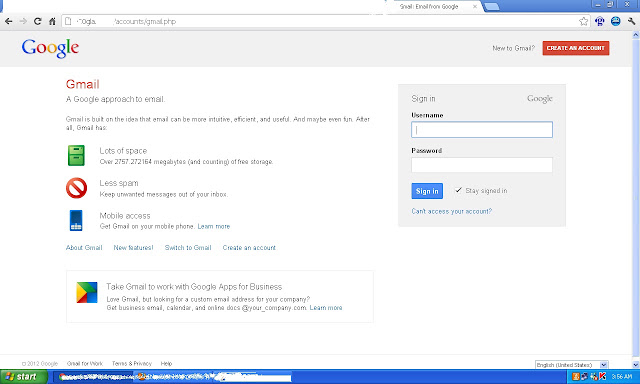
Task: Open Learn more link under Mobile access
Action: click(x=214, y=226)
